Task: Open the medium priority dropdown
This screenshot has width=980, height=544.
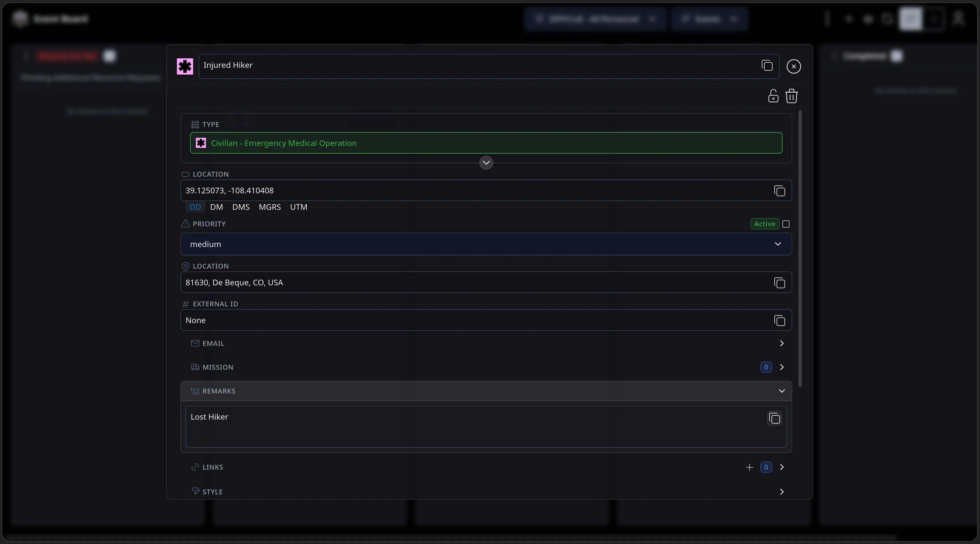Action: point(486,244)
